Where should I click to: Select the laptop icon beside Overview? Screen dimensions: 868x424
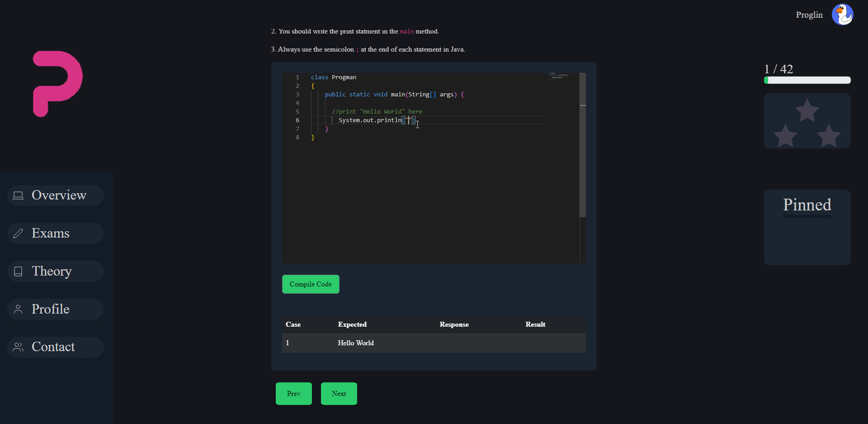tap(18, 195)
